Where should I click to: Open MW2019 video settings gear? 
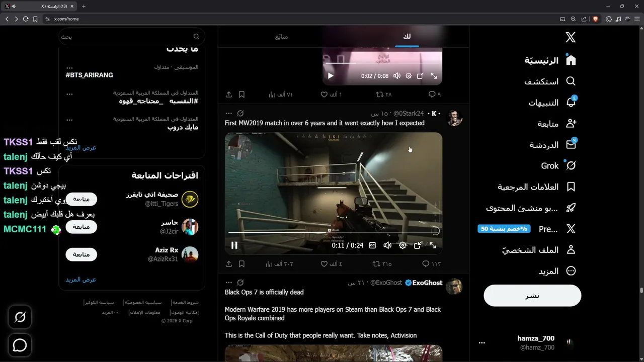click(403, 245)
